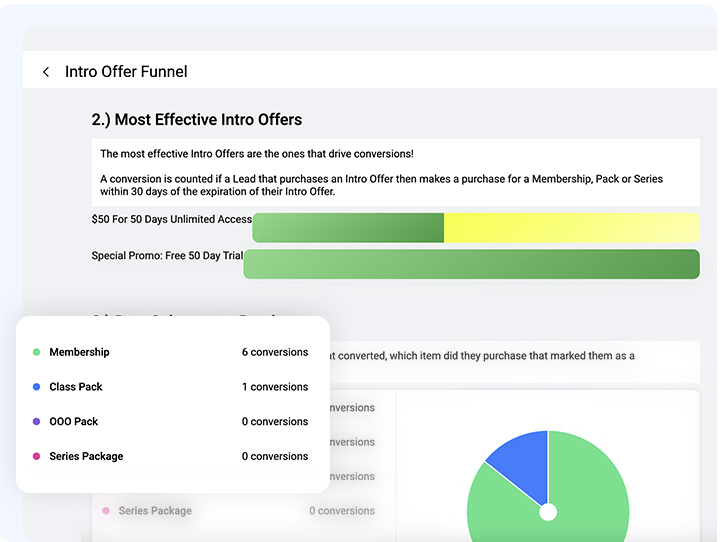The image size is (720, 542).
Task: Click the '1 conversions' value
Action: pyautogui.click(x=275, y=387)
